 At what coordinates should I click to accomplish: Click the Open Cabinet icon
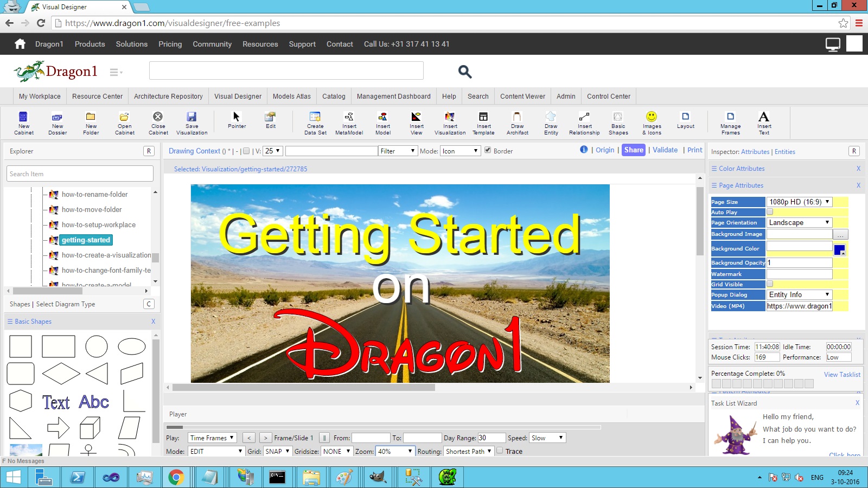[x=124, y=123]
